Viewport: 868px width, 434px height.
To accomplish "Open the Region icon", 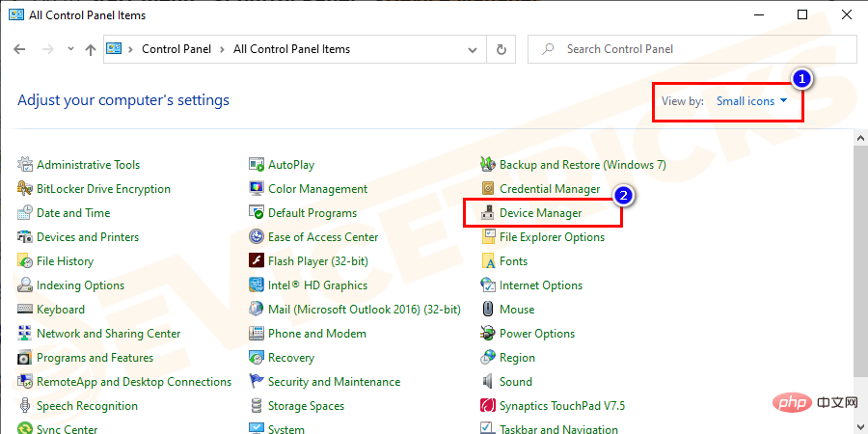I will 488,358.
